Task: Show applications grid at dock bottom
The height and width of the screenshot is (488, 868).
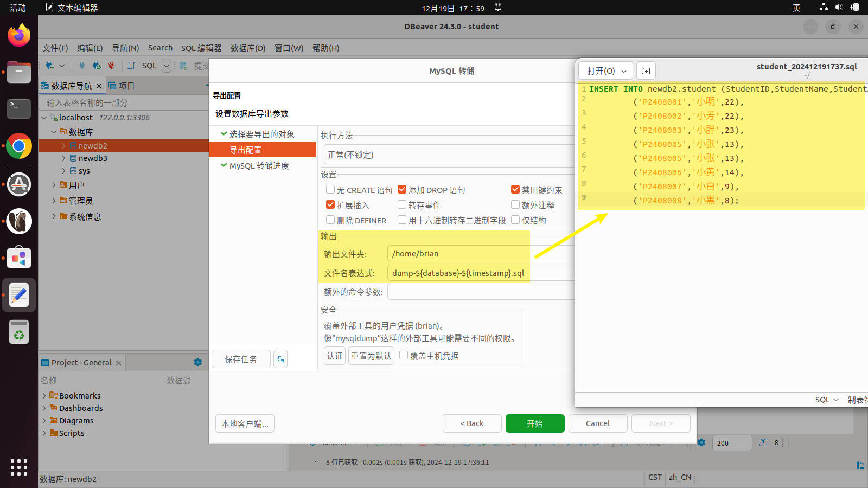Action: coord(19,467)
